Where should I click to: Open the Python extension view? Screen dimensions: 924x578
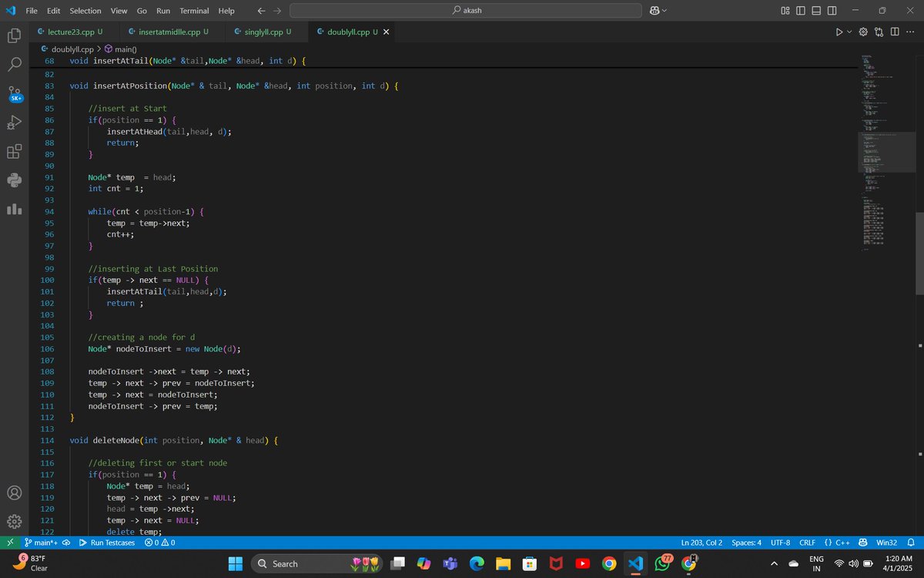point(14,180)
